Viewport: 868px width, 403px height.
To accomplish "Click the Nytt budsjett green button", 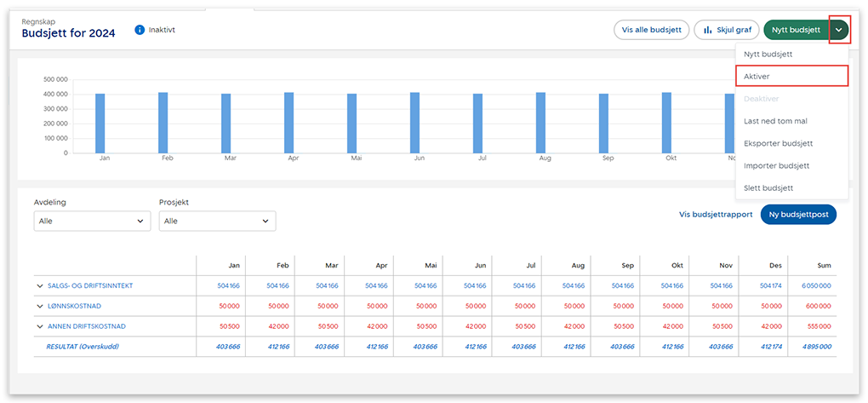I will click(794, 30).
